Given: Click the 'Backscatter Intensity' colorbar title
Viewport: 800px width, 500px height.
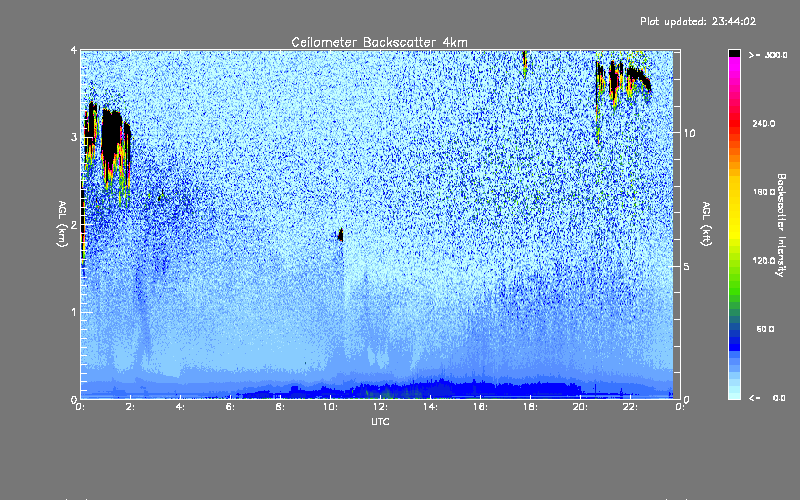Looking at the screenshot, I should coord(780,225).
